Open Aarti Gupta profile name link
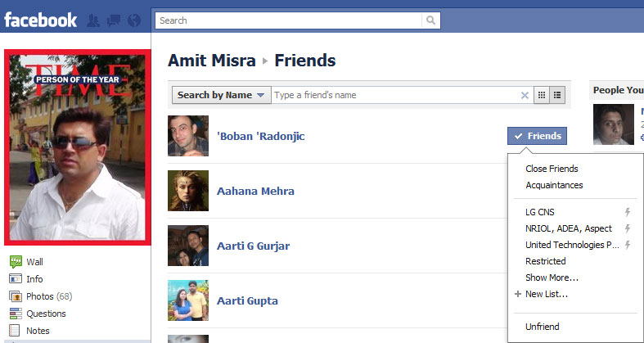The image size is (644, 343). [x=247, y=300]
